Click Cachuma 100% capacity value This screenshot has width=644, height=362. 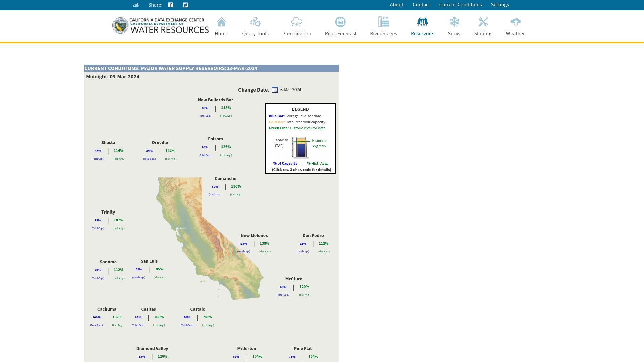tap(96, 317)
